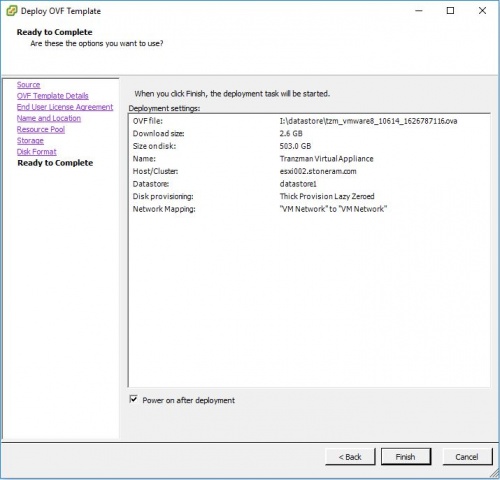
Task: Toggle Power on after deployment checkbox
Action: coord(133,399)
